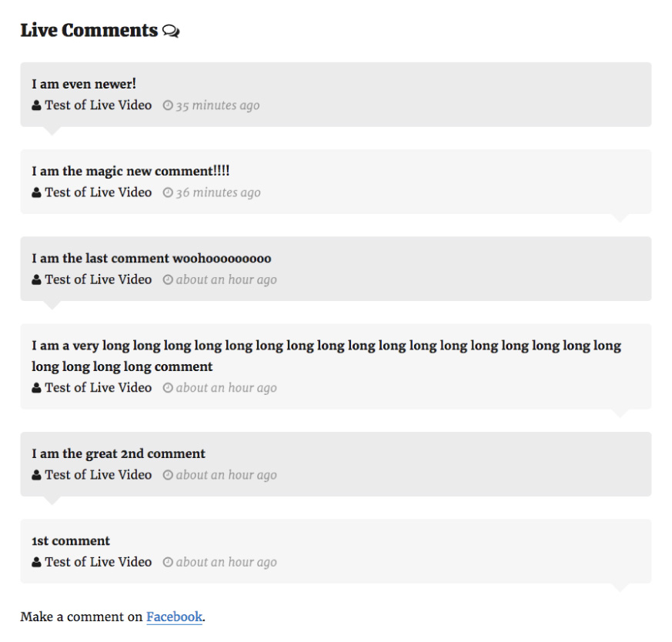
Task: Click clock icon on the '1st comment' entry
Action: pyautogui.click(x=168, y=563)
